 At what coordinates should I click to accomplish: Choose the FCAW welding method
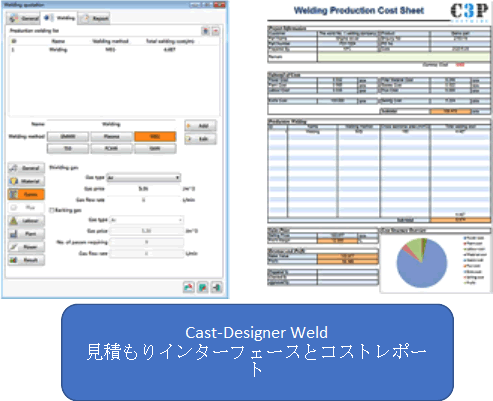pos(111,148)
